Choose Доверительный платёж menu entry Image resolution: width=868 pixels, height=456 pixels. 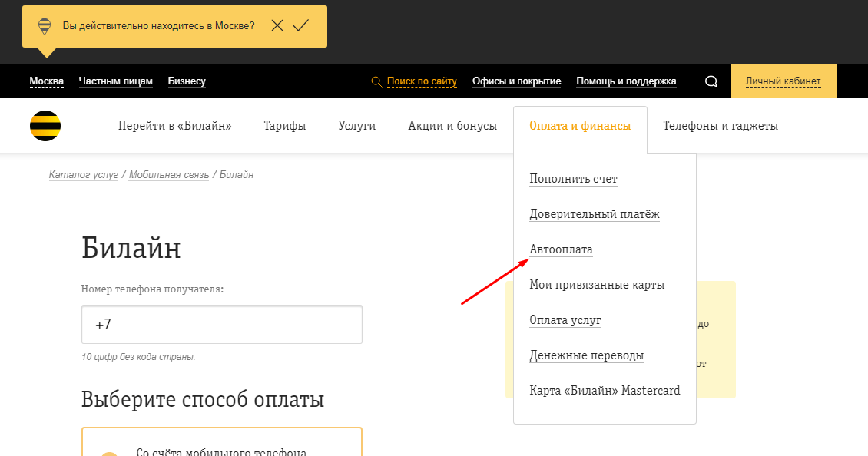pyautogui.click(x=595, y=214)
